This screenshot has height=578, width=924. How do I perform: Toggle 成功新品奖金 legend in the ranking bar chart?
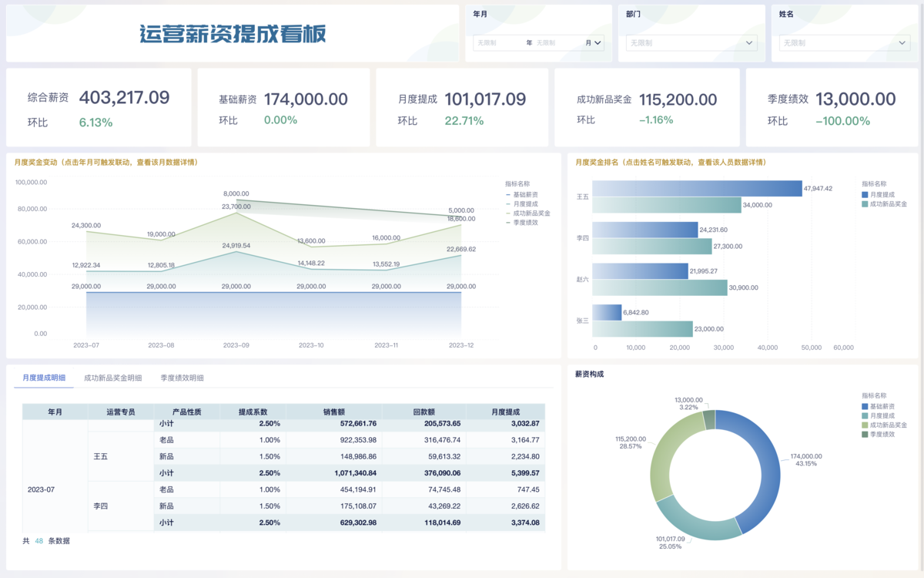point(888,203)
